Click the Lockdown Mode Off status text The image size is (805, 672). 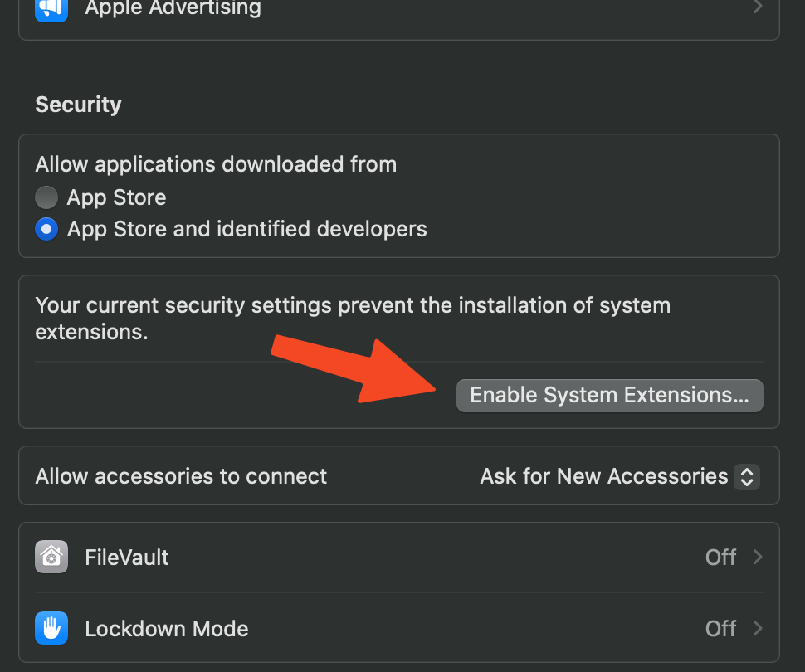tap(721, 629)
